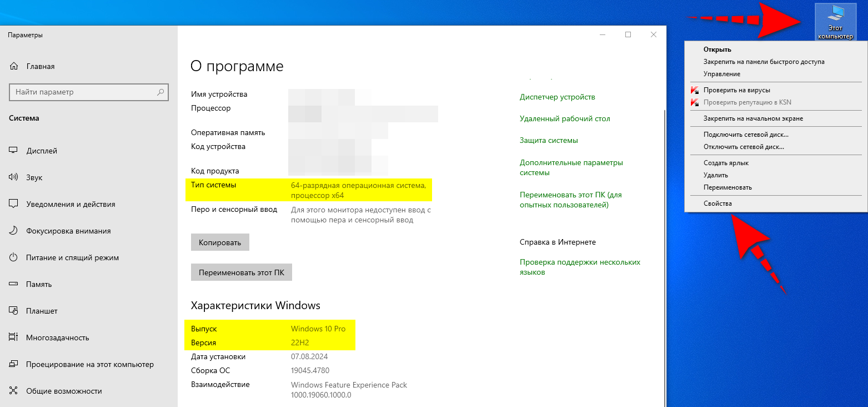The width and height of the screenshot is (868, 407).
Task: Click the Projecting to this PC icon
Action: pos(14,364)
